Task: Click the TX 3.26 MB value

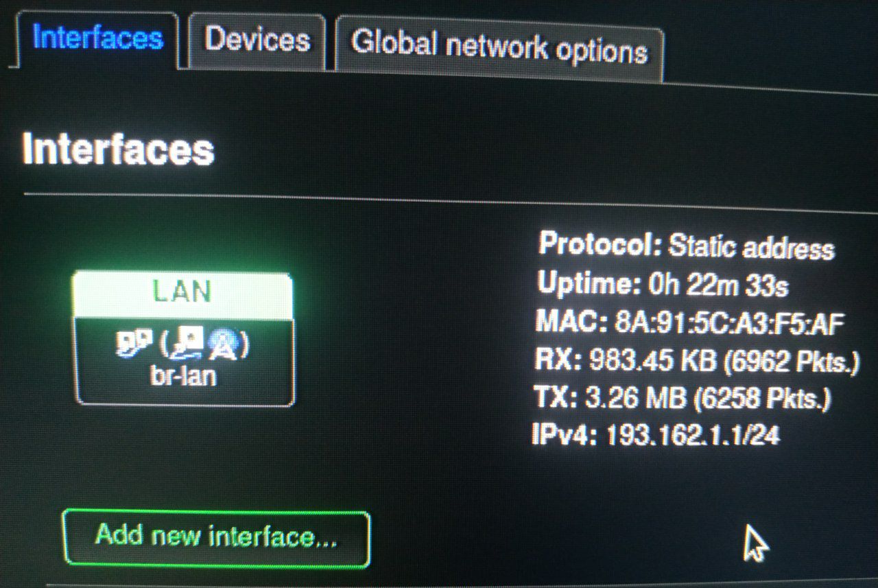Action: pyautogui.click(x=627, y=399)
